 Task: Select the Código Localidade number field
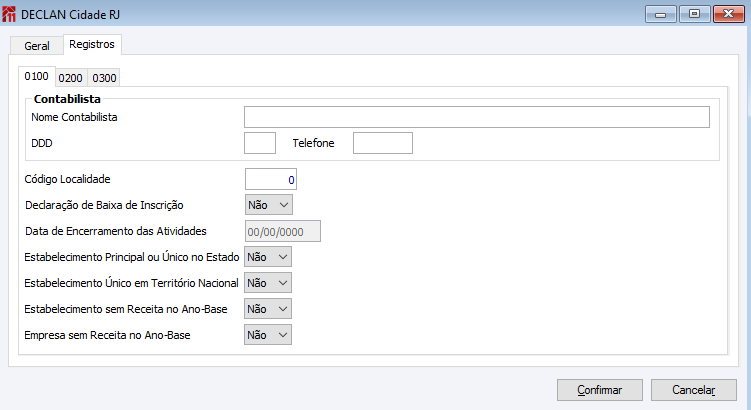click(271, 179)
